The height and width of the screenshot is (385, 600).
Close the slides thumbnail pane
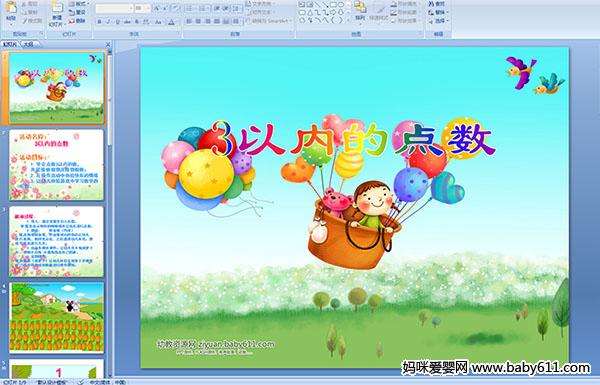click(x=108, y=44)
